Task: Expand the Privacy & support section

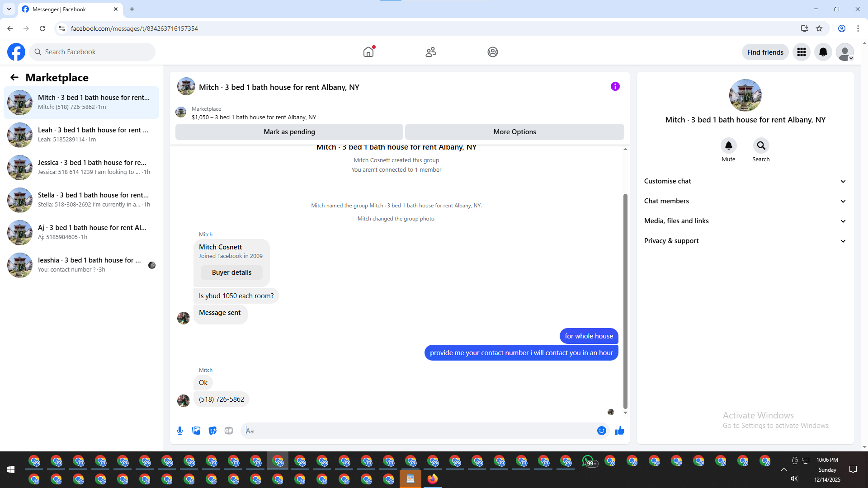Action: pyautogui.click(x=745, y=241)
